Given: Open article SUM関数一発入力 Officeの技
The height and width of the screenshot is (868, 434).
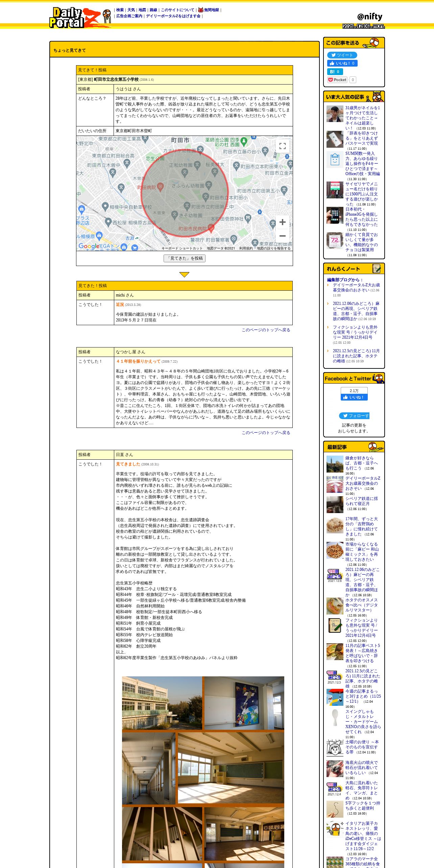Looking at the screenshot, I should tap(362, 164).
